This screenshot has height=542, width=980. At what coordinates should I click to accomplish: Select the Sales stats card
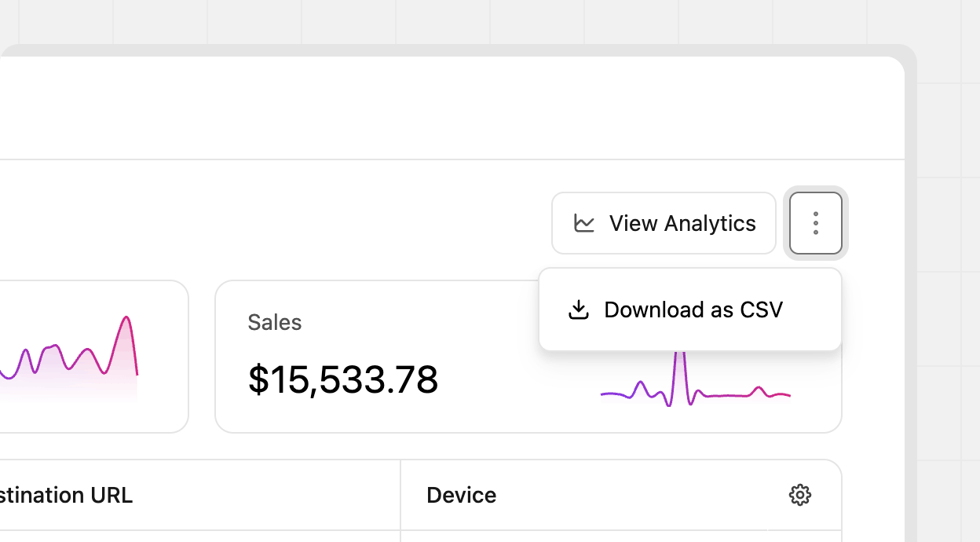528,357
